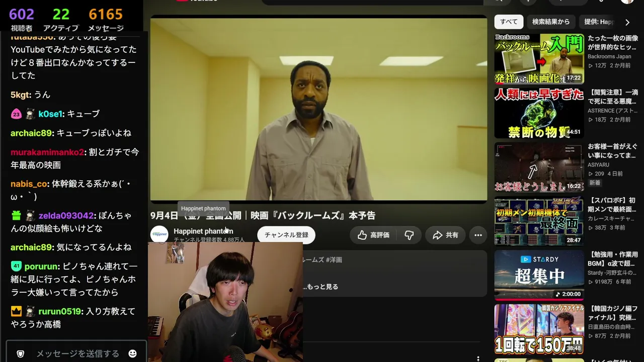Open the video titled 【韓国カジノ編ファイナル】究極…
This screenshot has width=644, height=362.
[x=613, y=313]
